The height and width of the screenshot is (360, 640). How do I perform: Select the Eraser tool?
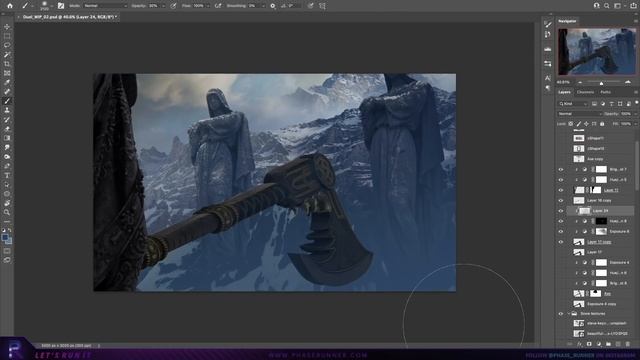tap(7, 129)
